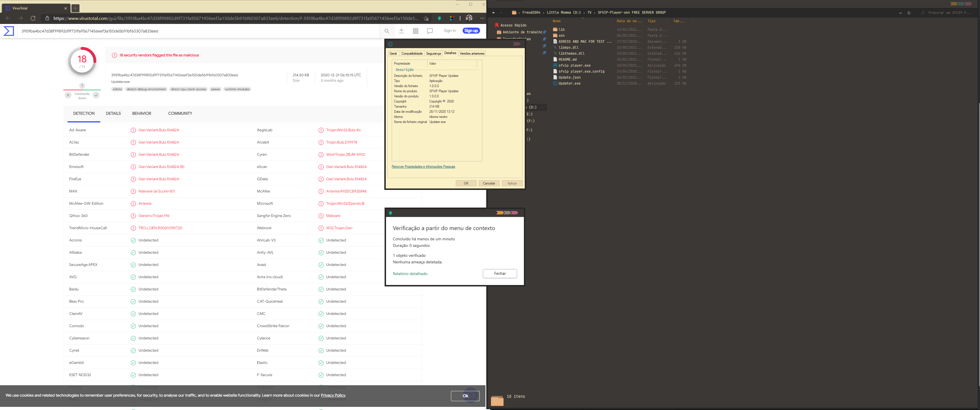Vote community score negative X
The width and height of the screenshot is (980, 410).
coord(68,95)
